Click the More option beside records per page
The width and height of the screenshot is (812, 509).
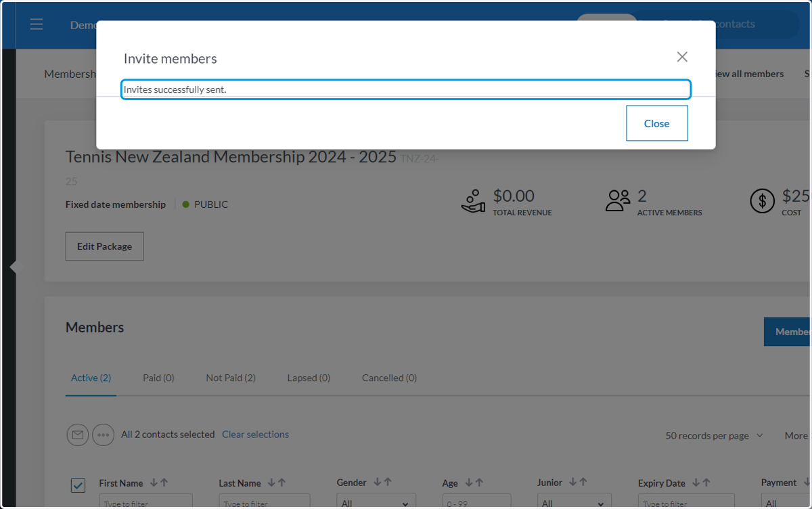[796, 436]
